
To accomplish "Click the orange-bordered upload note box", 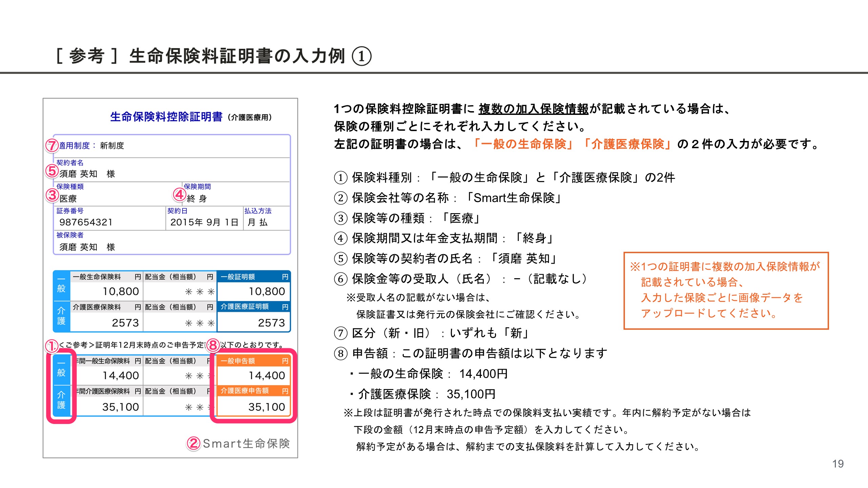I will 726,290.
